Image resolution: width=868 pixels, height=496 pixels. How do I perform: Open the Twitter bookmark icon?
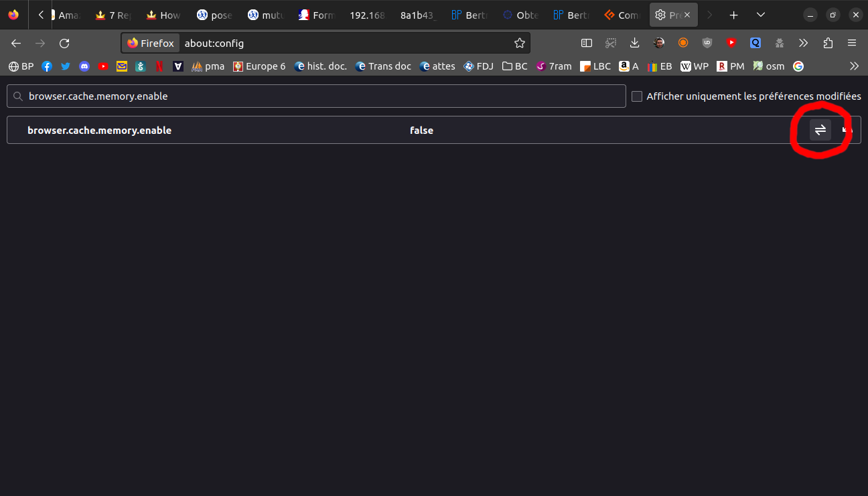[x=66, y=66]
